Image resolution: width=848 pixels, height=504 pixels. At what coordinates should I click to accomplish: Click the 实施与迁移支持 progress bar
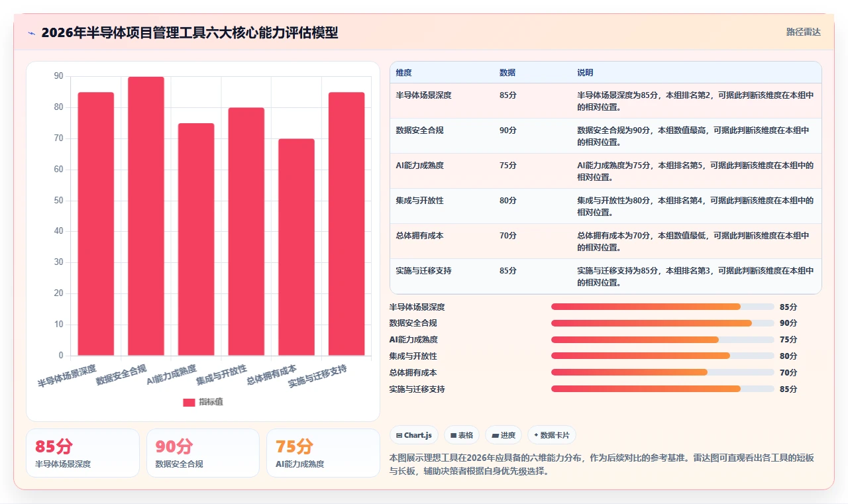(x=662, y=389)
